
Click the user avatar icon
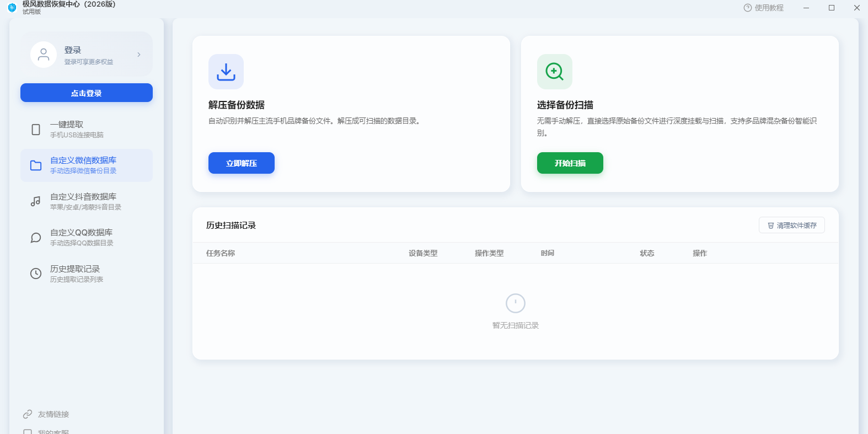(44, 55)
